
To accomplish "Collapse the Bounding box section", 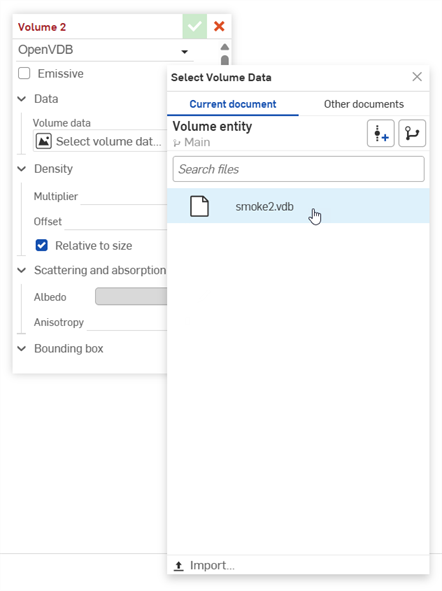I will click(x=22, y=348).
